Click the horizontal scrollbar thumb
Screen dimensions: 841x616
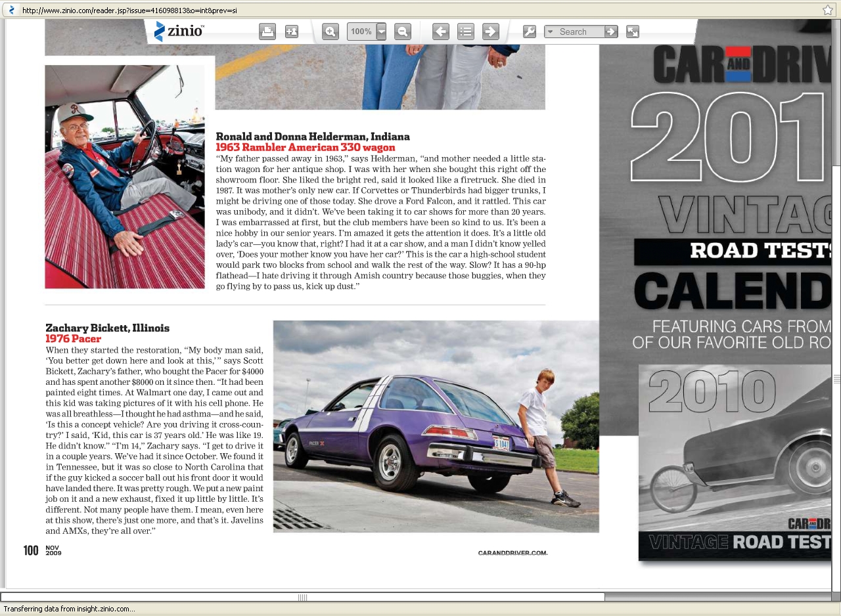(x=302, y=597)
